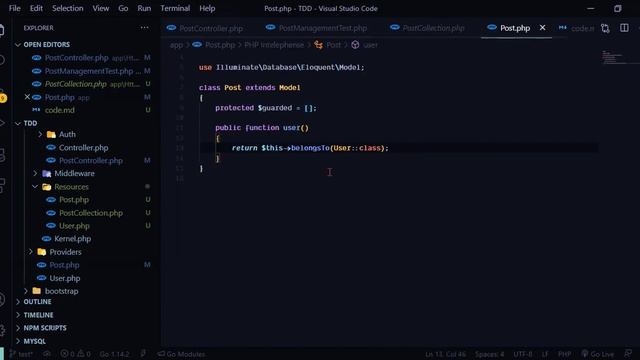Expand the MYSQL panel
The height and width of the screenshot is (360, 640).
coord(34,341)
